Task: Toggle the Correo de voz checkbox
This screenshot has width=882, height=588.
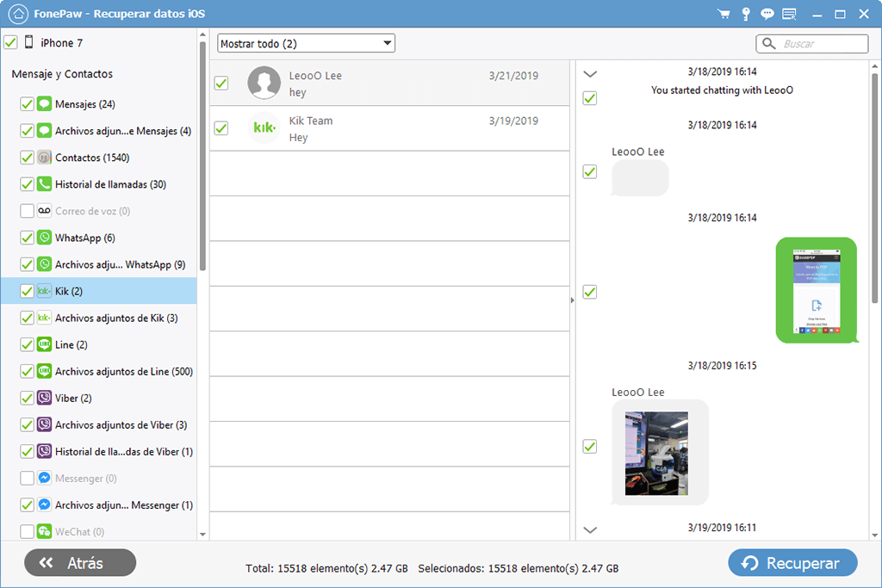Action: click(27, 211)
